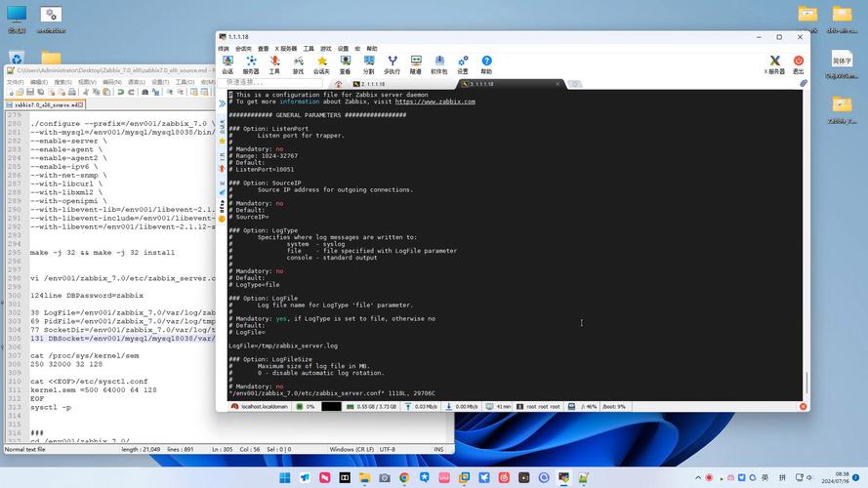
Task: Show hidden system tray icons chevron
Action: [x=698, y=477]
